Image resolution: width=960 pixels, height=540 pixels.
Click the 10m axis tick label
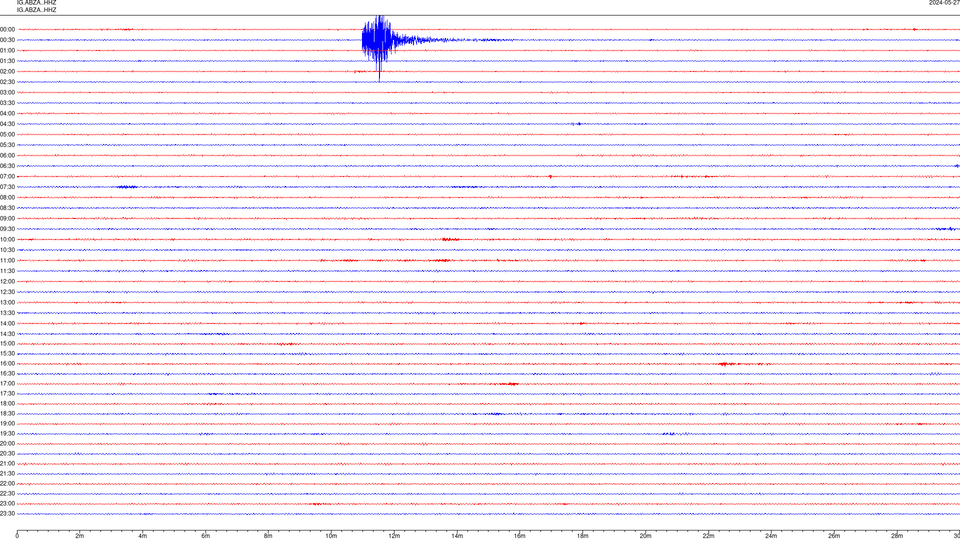click(331, 536)
